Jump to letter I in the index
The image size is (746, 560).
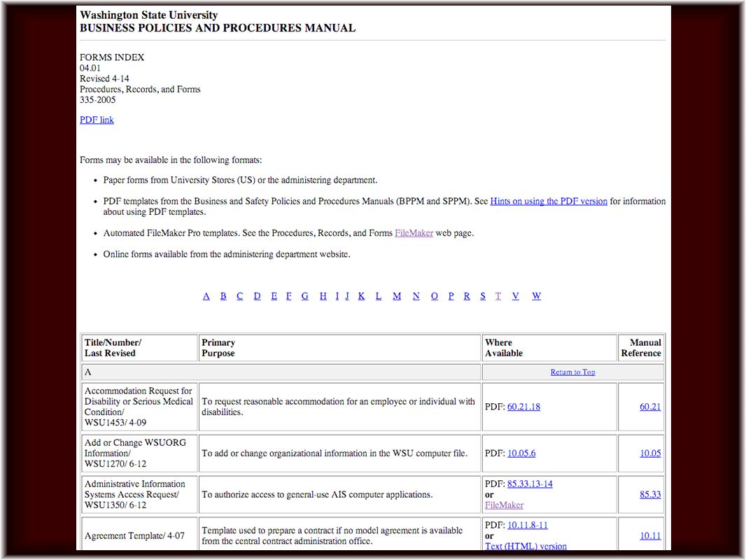tap(337, 296)
